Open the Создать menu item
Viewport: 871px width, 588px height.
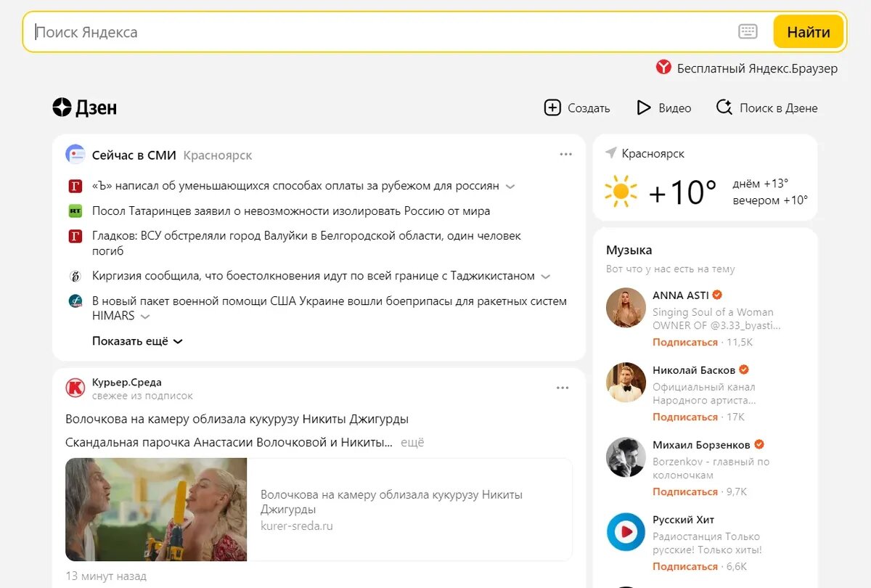tap(589, 108)
